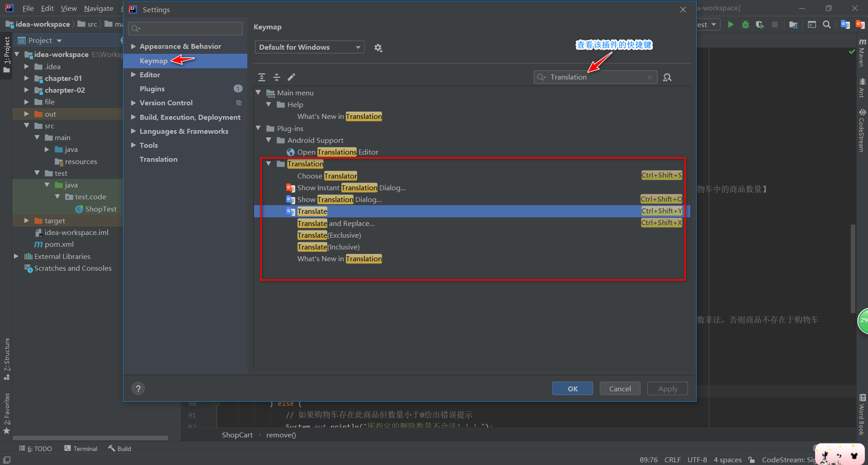Collapse the Translation keymap folder
This screenshot has width=868, height=465.
[269, 164]
